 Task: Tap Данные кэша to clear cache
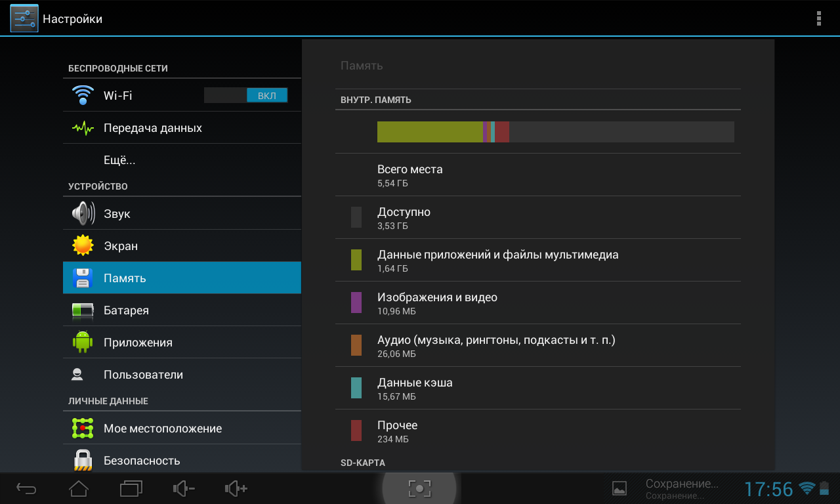point(538,388)
